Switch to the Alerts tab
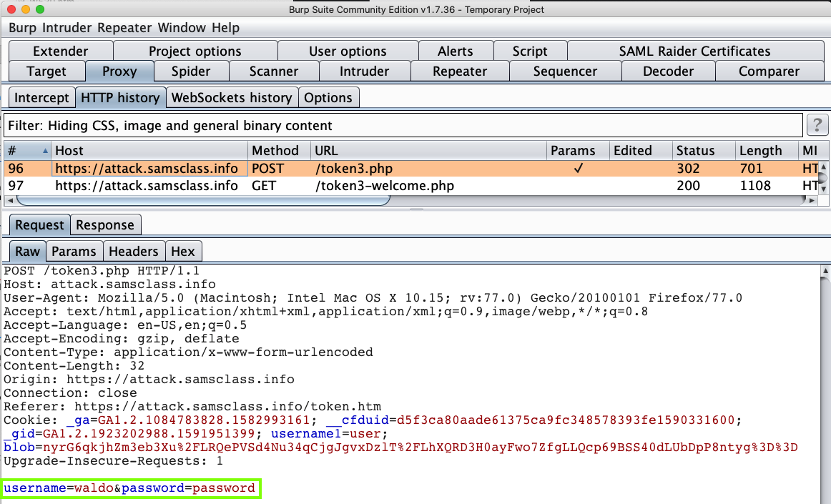Screen dimensions: 831x504 pyautogui.click(x=456, y=51)
